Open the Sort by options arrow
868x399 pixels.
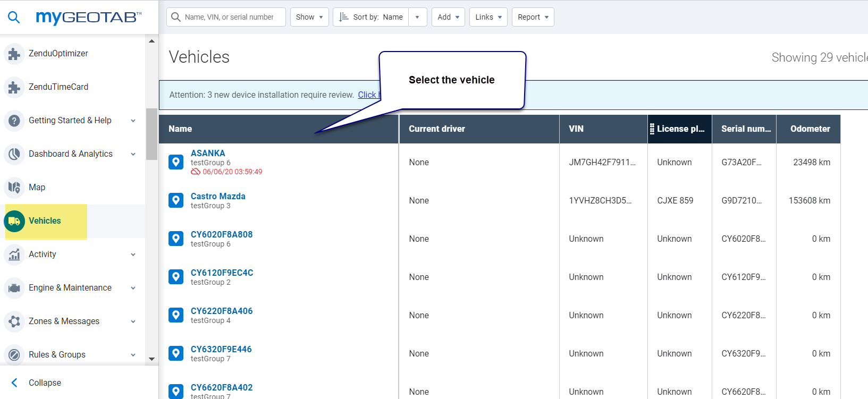(418, 17)
